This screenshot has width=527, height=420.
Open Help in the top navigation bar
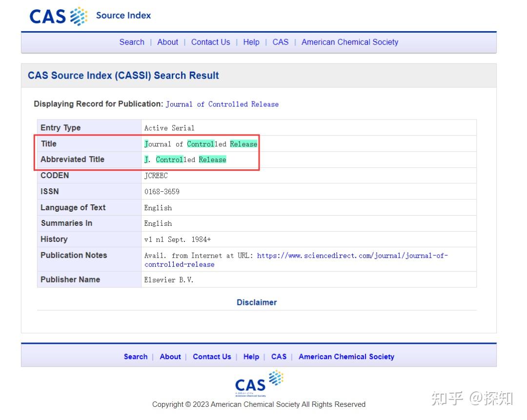pos(251,42)
